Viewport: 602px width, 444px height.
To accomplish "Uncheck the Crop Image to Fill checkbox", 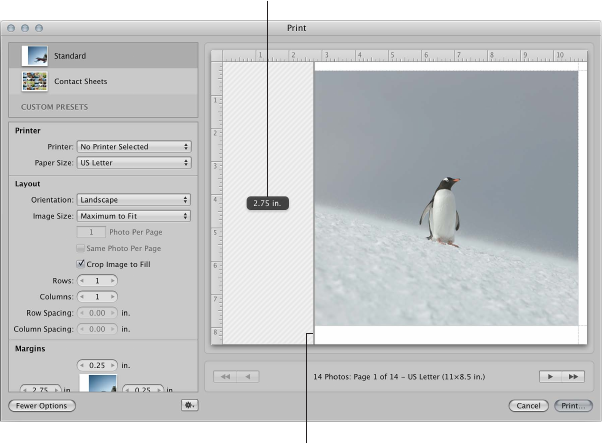I will (81, 263).
